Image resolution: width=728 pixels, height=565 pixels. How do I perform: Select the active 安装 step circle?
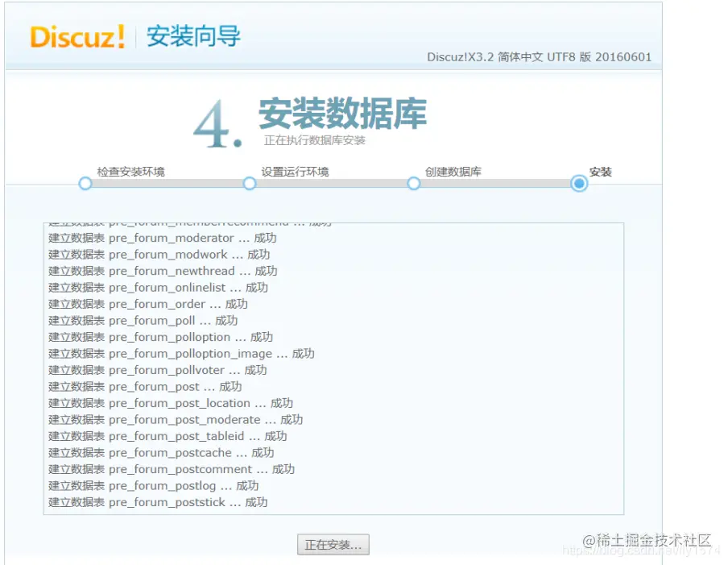pyautogui.click(x=579, y=184)
